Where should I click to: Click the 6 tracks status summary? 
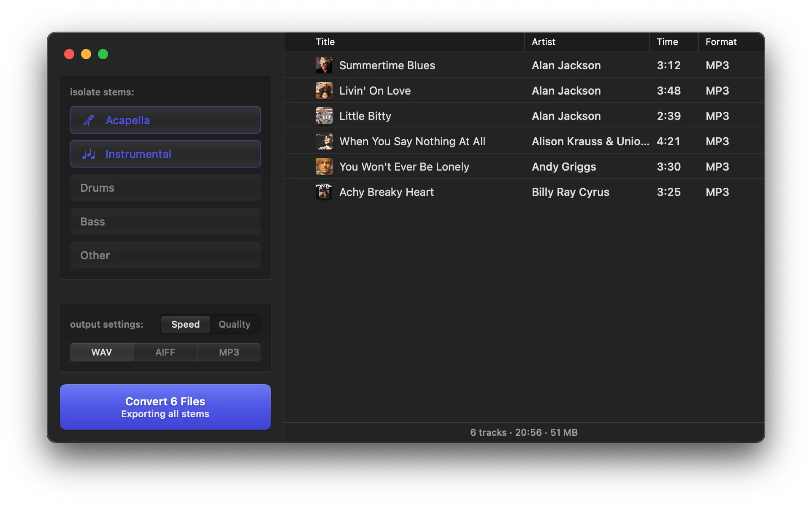[x=524, y=432]
